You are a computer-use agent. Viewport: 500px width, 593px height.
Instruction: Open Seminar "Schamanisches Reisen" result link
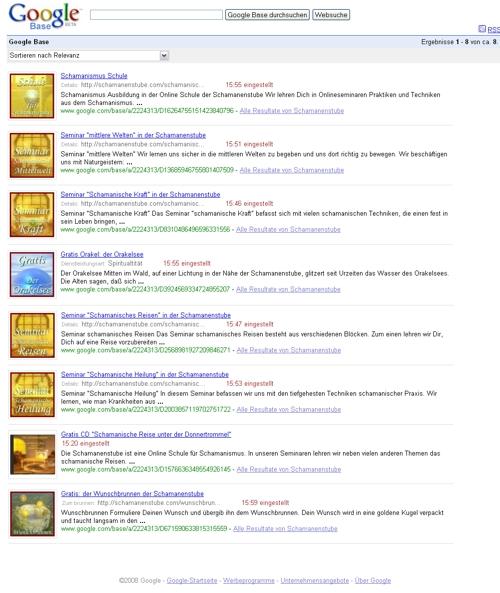(146, 315)
